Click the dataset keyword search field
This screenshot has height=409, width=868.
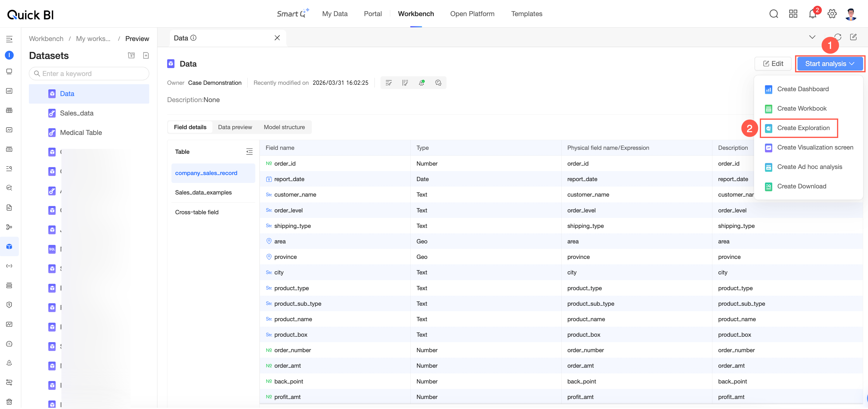coord(89,74)
